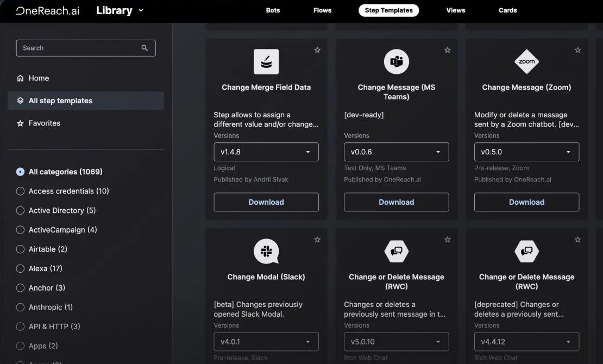Open the v4.0.1 versions dropdown
Viewport: 603px width, 364px height.
click(x=266, y=342)
